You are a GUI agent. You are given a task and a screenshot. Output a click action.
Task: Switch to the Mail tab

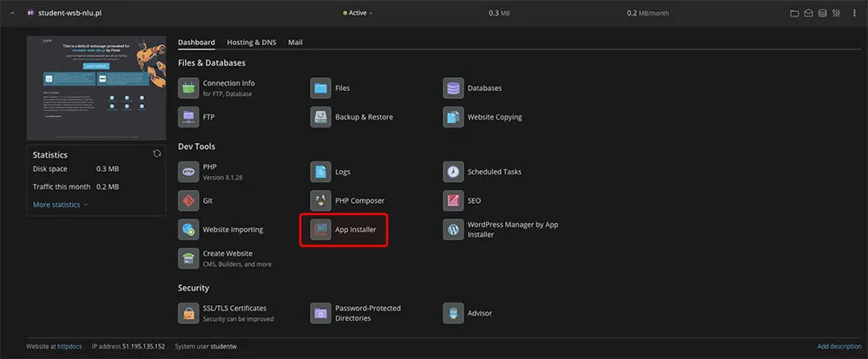(295, 42)
